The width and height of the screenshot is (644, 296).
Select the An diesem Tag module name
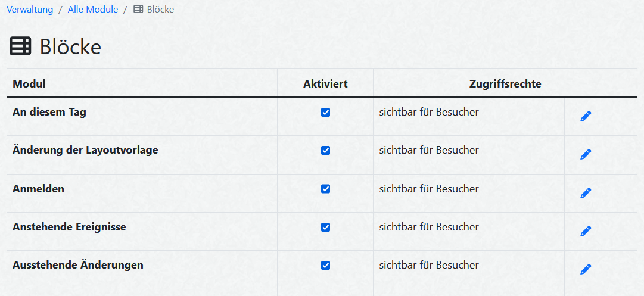coord(49,112)
